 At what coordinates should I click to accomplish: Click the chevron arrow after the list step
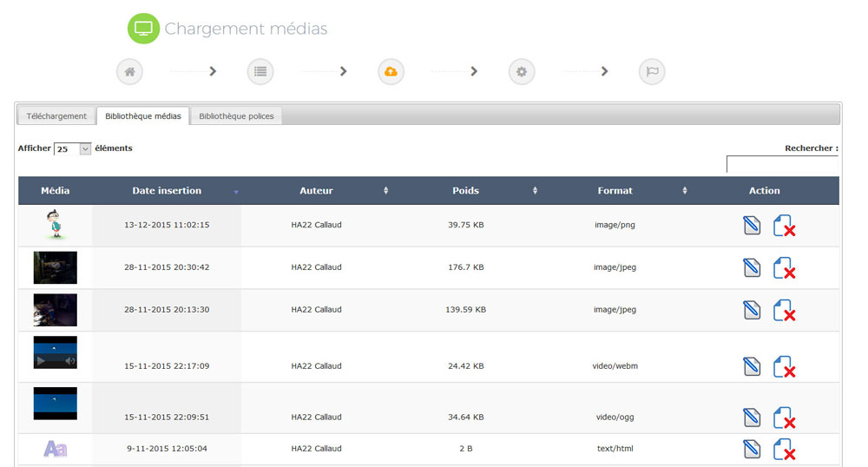(343, 71)
